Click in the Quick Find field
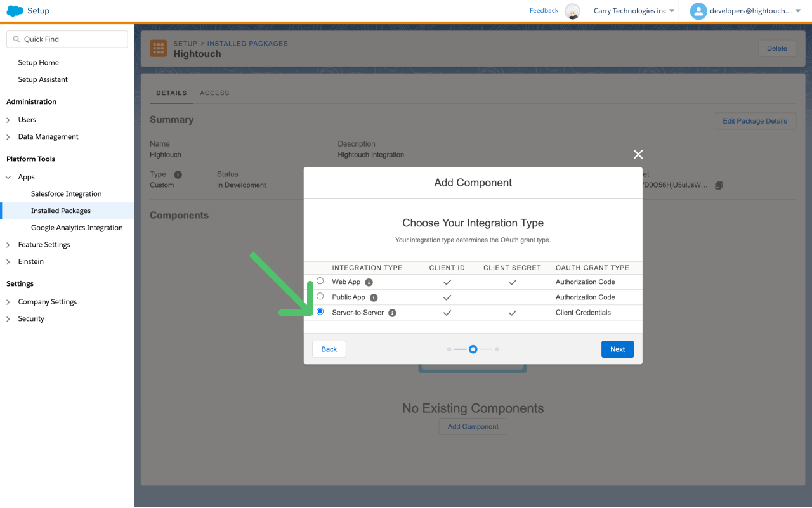Image resolution: width=812 pixels, height=508 pixels. click(x=67, y=39)
